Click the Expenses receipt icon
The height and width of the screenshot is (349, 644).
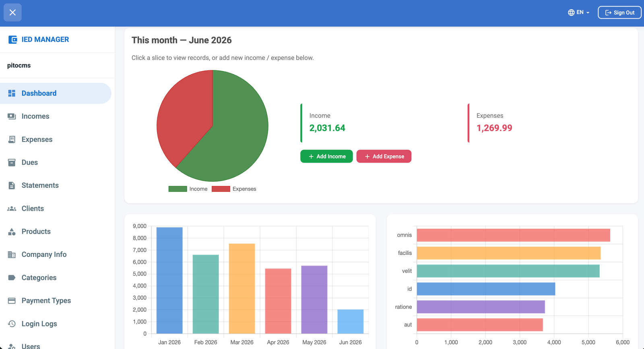coord(12,140)
